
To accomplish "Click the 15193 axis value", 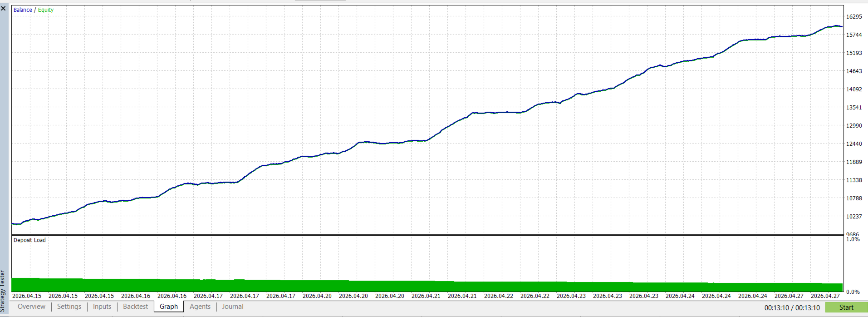I will pos(854,53).
